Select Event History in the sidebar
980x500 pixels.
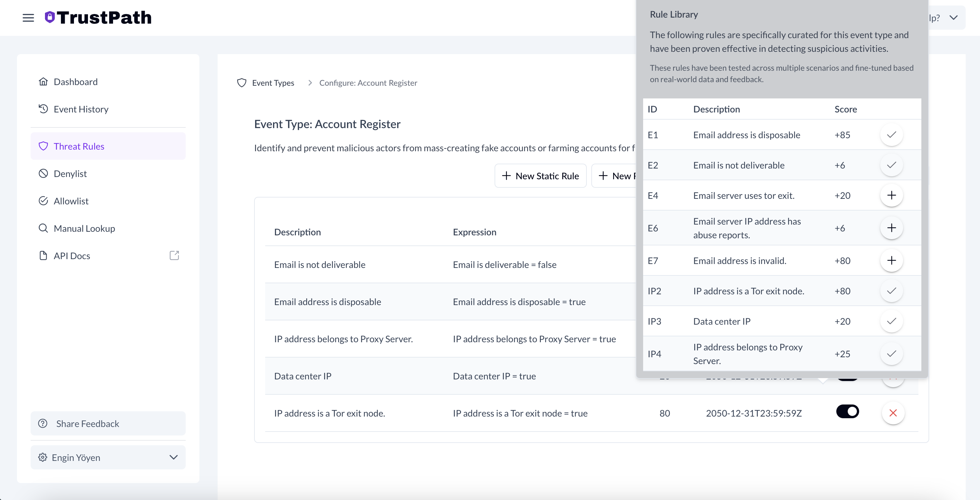coord(81,109)
